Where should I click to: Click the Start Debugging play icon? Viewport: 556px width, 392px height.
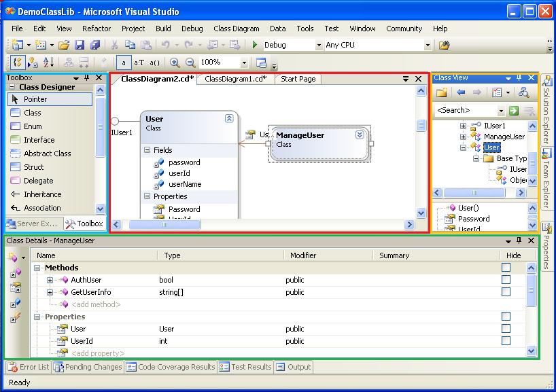pos(254,45)
